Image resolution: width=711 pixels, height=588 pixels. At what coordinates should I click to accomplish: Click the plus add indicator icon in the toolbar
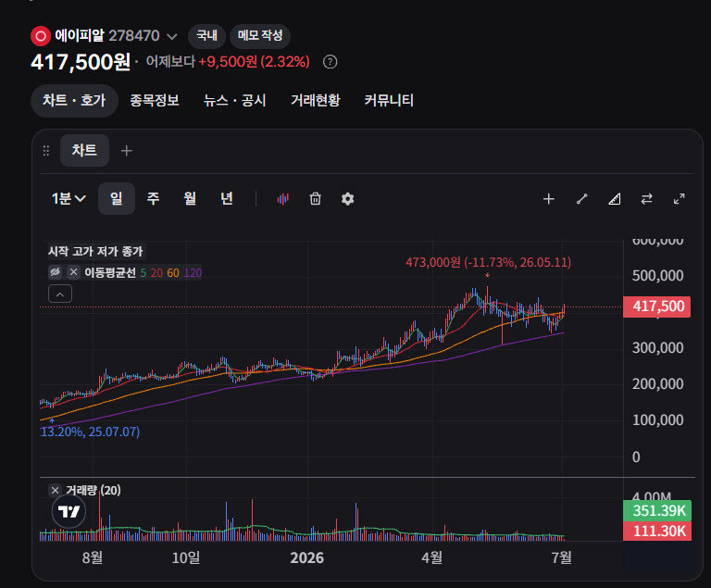tap(549, 199)
